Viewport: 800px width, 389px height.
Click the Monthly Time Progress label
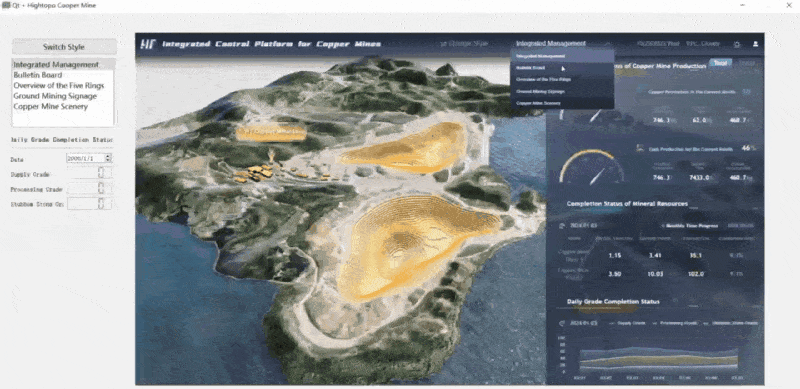pos(692,226)
